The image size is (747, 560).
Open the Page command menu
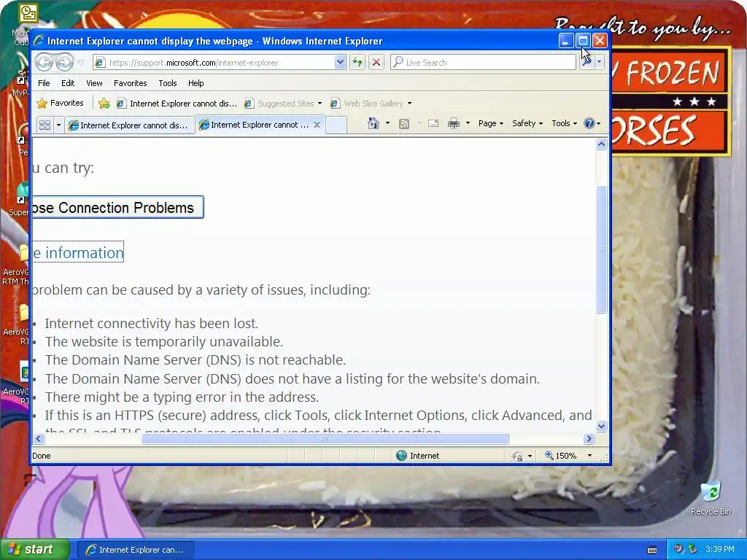pos(491,123)
